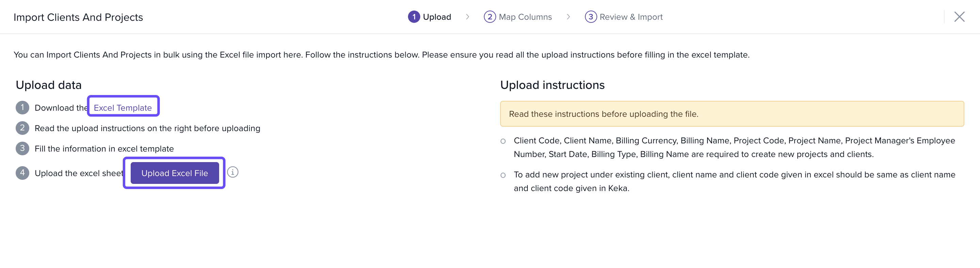Click the 'Upload instructions' heading

point(552,85)
